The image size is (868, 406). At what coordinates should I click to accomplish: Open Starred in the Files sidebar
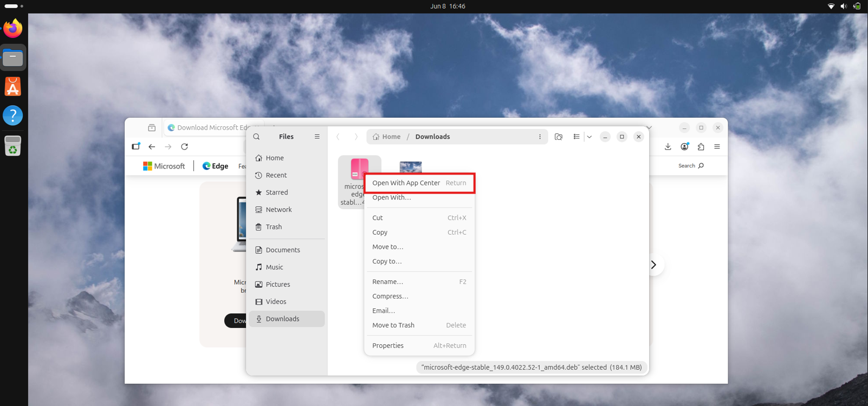[287, 192]
